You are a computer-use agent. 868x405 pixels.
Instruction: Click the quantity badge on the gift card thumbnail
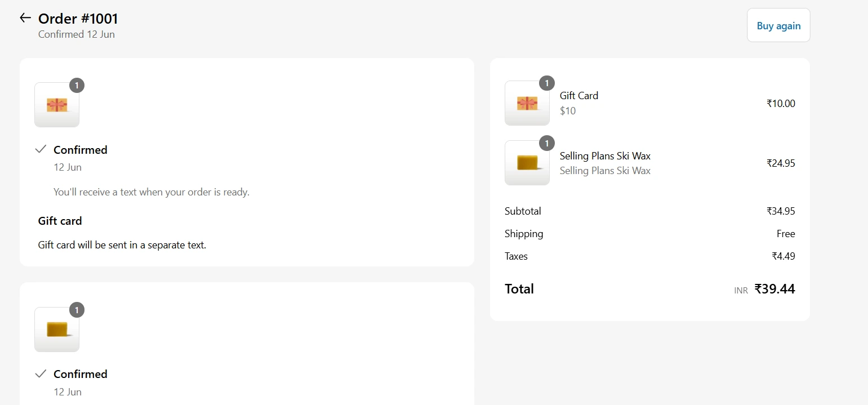[77, 85]
